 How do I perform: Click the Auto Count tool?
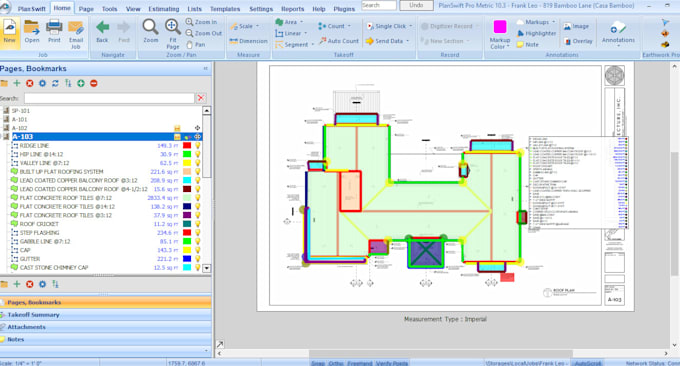coord(339,41)
